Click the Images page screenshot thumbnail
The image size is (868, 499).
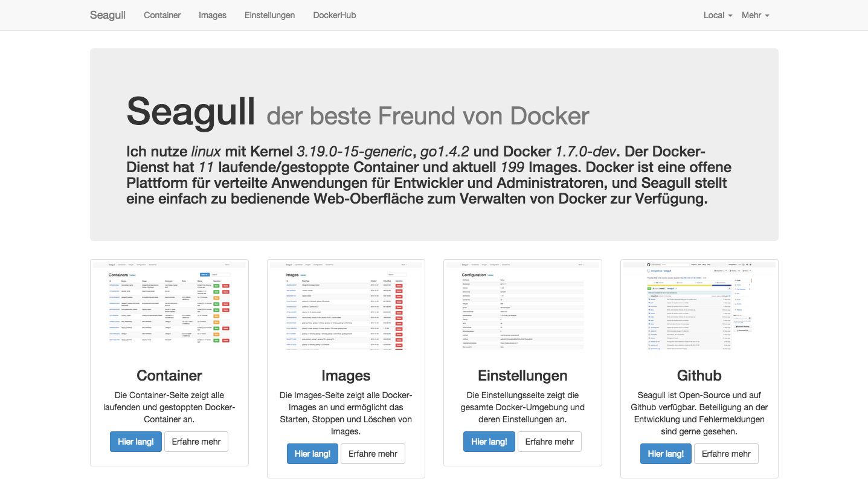pos(346,307)
